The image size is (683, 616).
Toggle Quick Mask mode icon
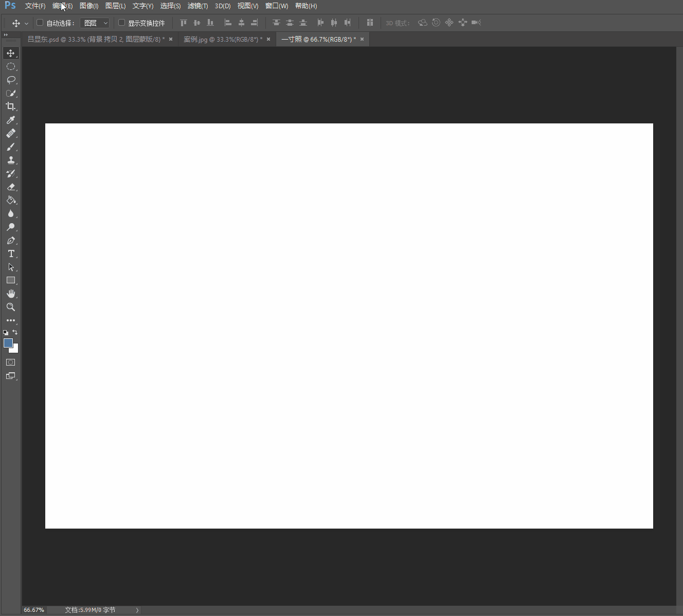click(11, 362)
